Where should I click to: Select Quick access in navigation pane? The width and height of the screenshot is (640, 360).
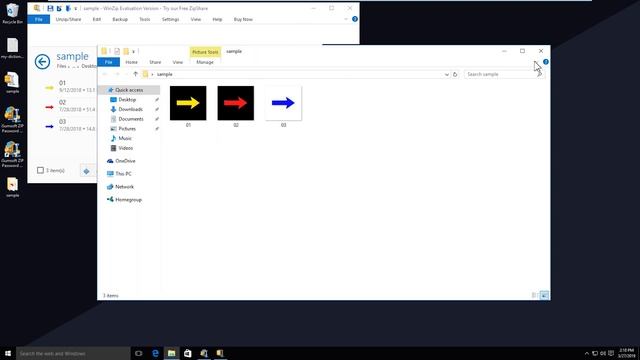129,90
